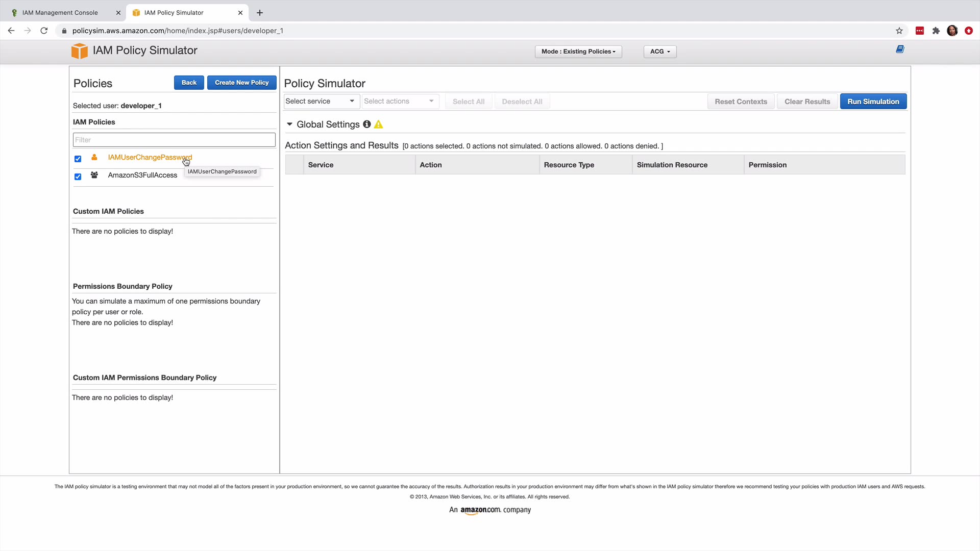The image size is (980, 551).
Task: Uncheck the AmazonS3FullAccess policy checkbox
Action: click(x=78, y=177)
